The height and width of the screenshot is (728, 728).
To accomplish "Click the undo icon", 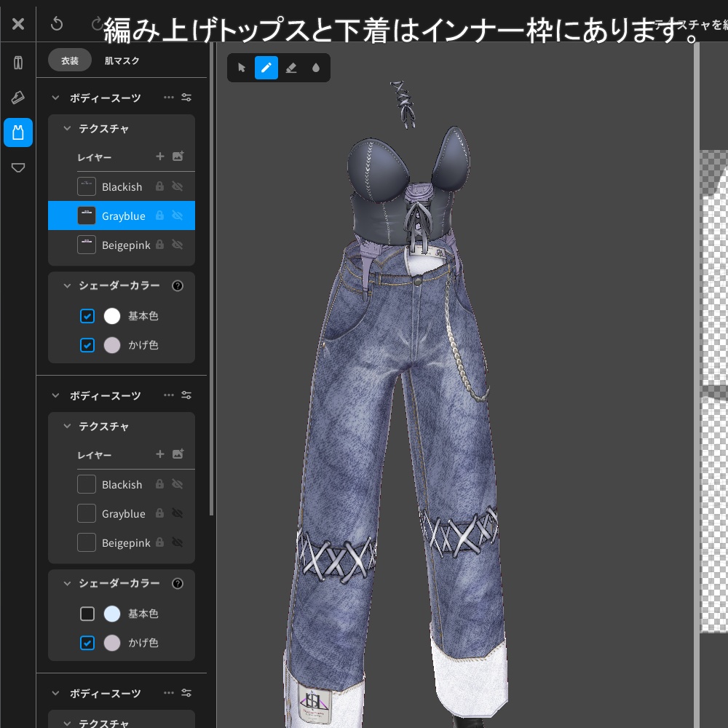I will click(x=58, y=23).
